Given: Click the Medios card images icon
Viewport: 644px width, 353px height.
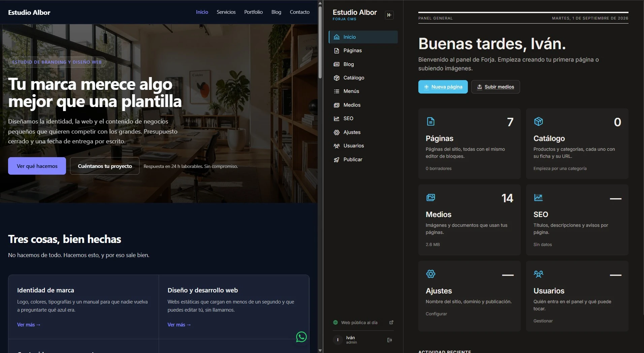Looking at the screenshot, I should tap(430, 198).
